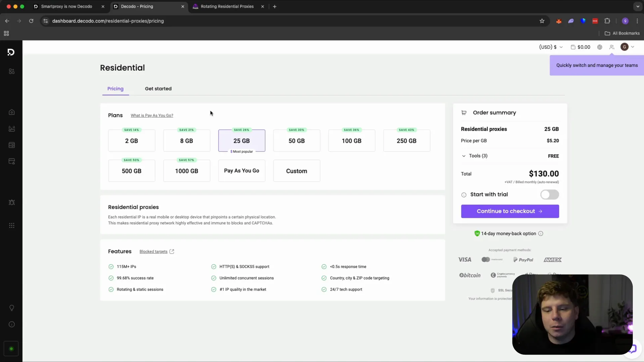This screenshot has width=644, height=362.
Task: Click the webcam video overlay thumbnail
Action: [x=572, y=315]
